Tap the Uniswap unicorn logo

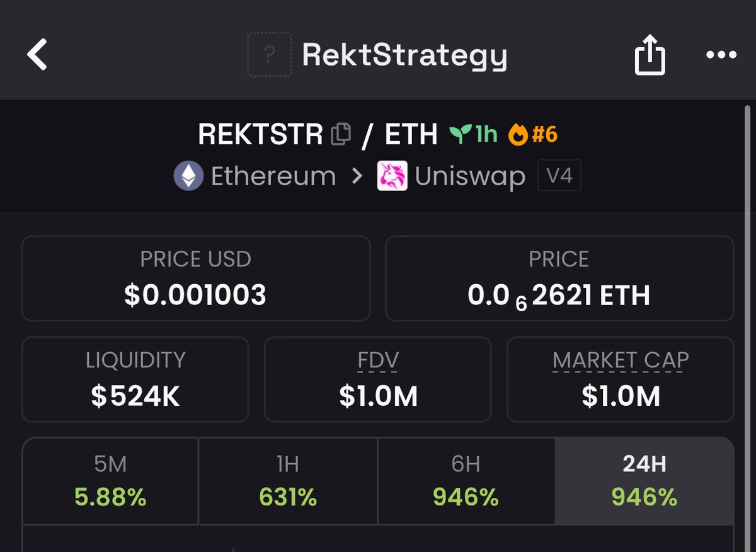point(392,176)
